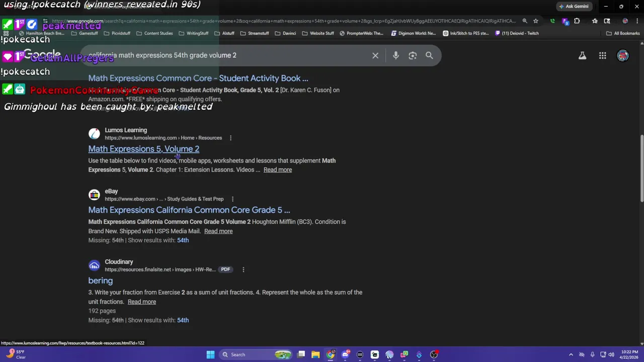Screen dimensions: 644x362
Task: Open Hamilton Beach bookmark
Action: (x=41, y=33)
